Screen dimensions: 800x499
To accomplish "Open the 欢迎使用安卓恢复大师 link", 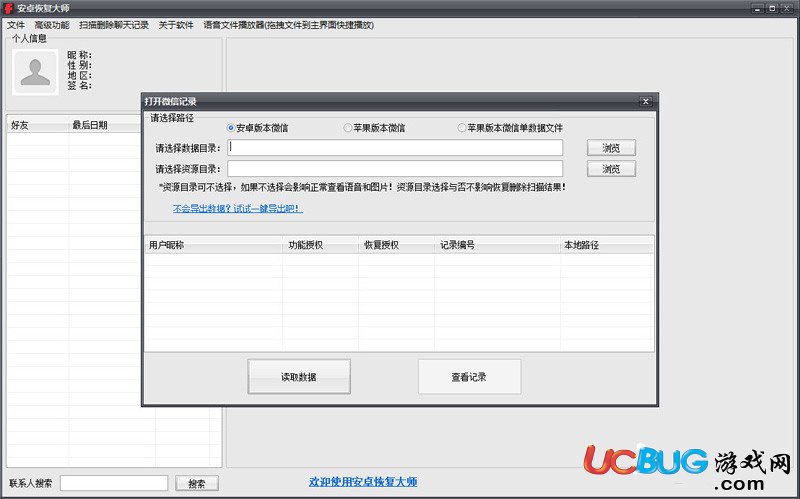I will tap(363, 482).
